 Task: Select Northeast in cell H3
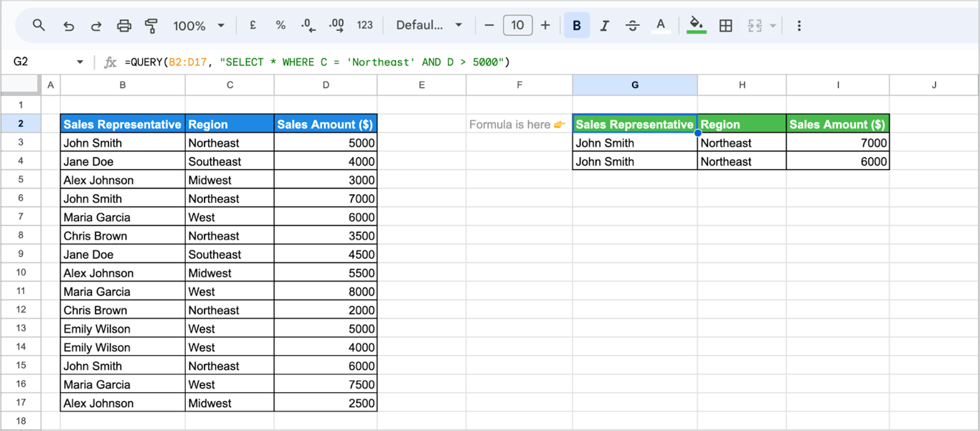coord(742,143)
